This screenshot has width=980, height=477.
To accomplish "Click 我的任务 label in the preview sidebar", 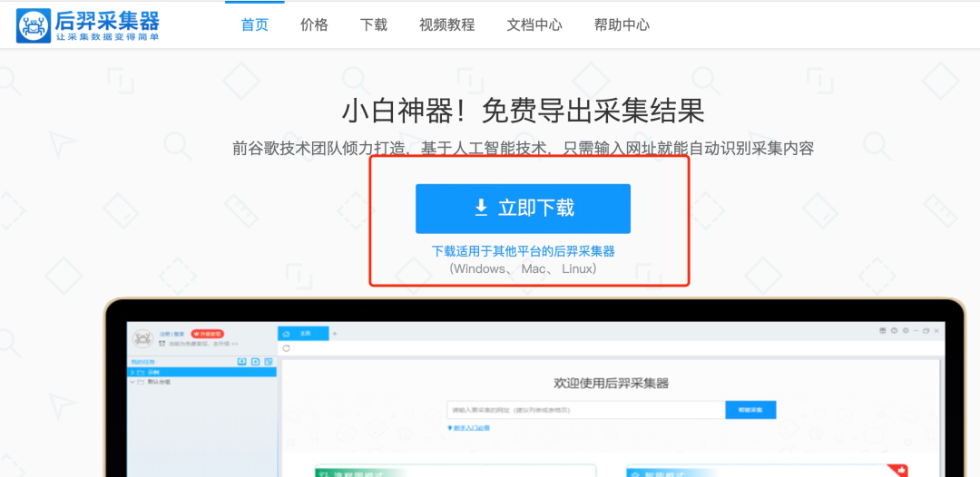I will tap(143, 362).
